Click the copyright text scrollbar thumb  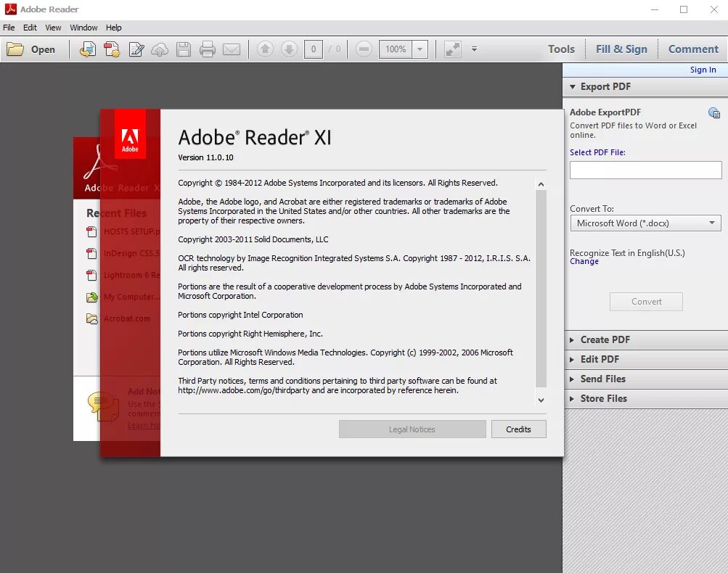[541, 289]
